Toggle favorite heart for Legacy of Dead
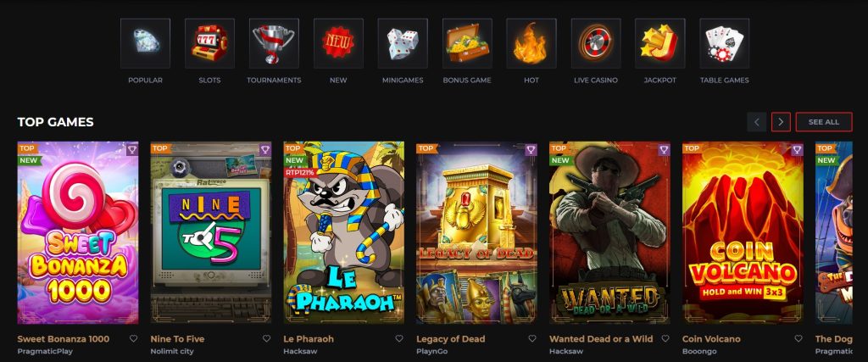868x362 pixels. (532, 339)
